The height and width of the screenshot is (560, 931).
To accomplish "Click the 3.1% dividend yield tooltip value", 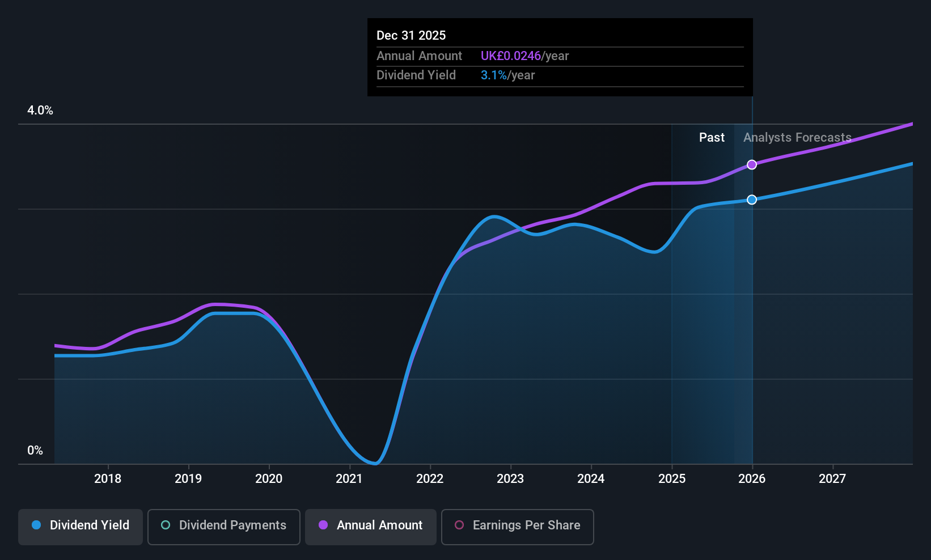I will (x=494, y=75).
